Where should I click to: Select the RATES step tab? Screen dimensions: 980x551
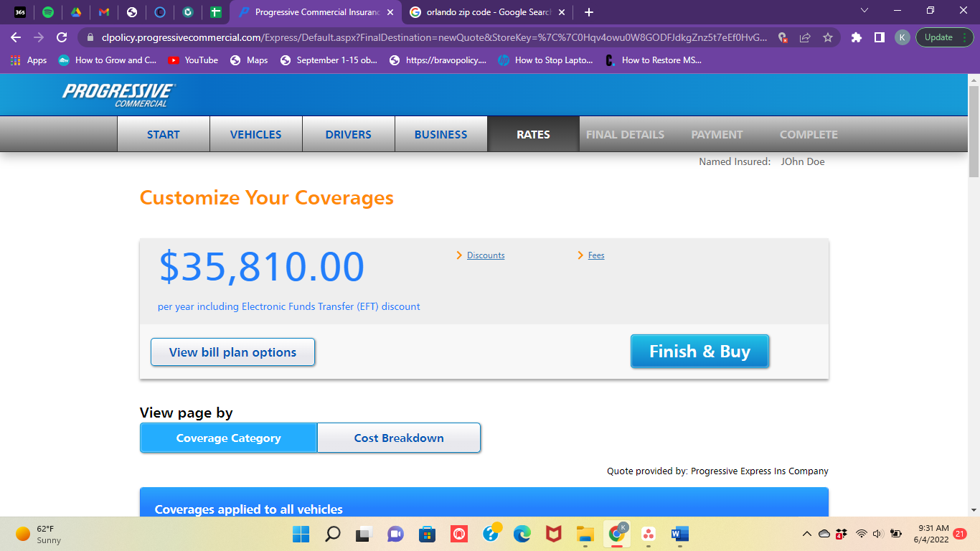[x=533, y=134]
